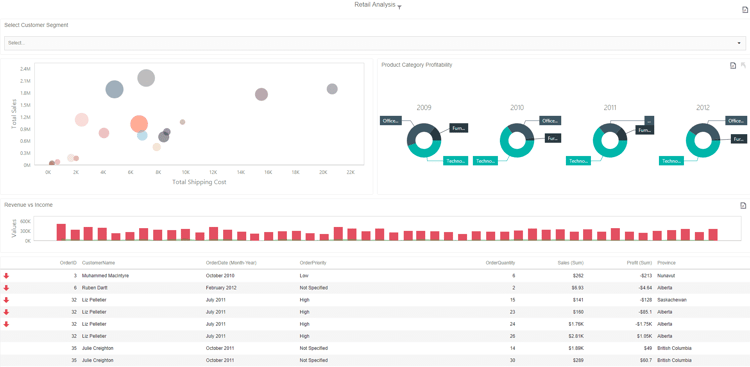Click the -$1.75K profit cell
Image resolution: width=750 pixels, height=367 pixels.
click(x=644, y=324)
